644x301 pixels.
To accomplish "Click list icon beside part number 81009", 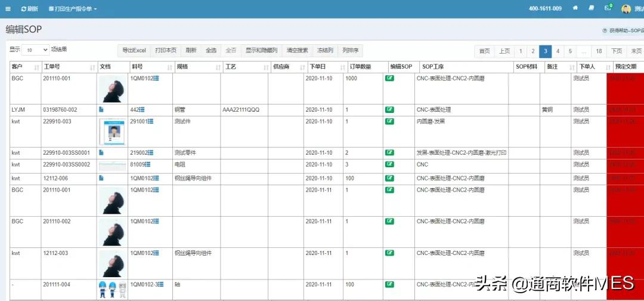I will (x=148, y=164).
